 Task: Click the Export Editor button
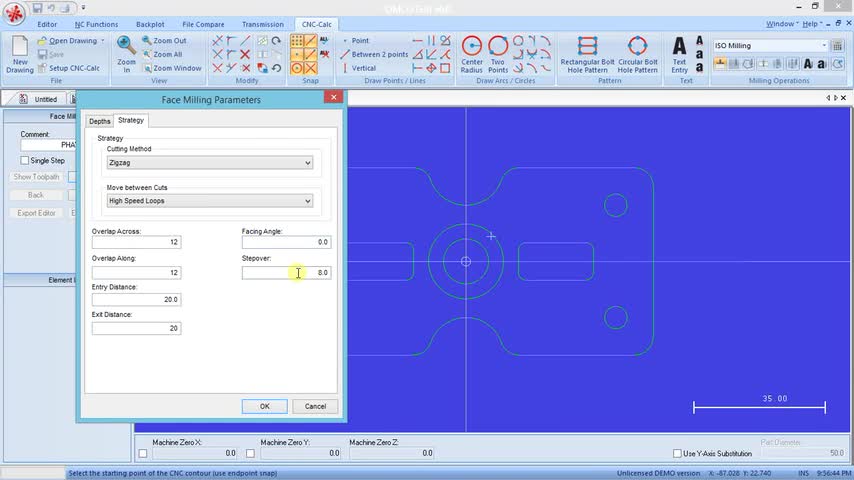[36, 213]
